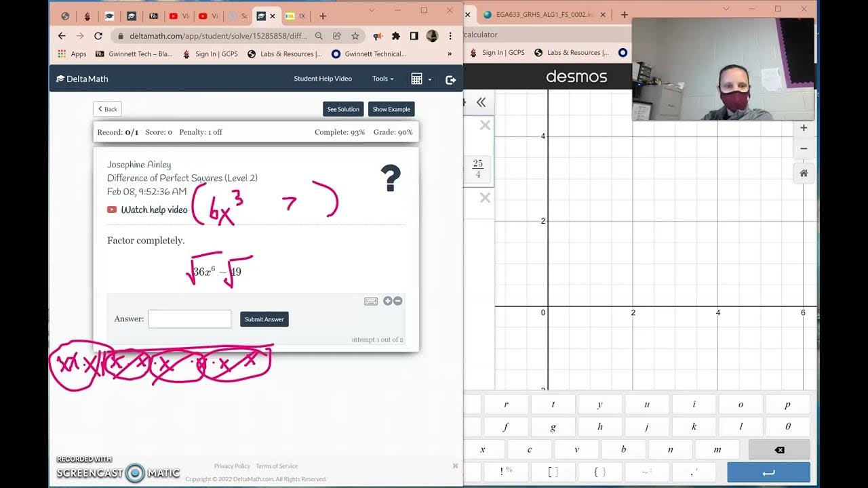This screenshot has height=488, width=868.
Task: Open the Chrome three-dot menu
Action: click(x=450, y=36)
